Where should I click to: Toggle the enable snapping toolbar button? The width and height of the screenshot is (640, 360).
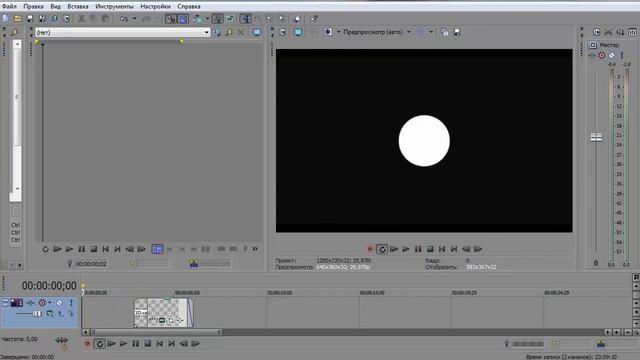pyautogui.click(x=171, y=19)
